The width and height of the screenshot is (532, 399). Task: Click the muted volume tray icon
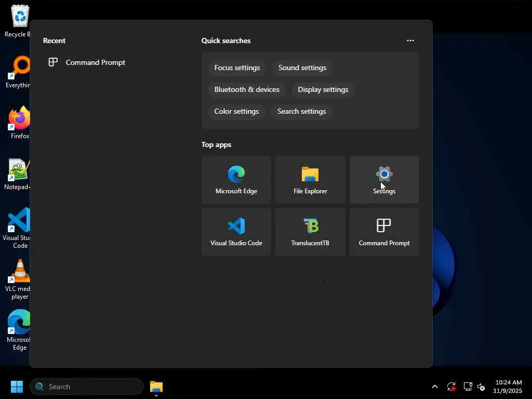[481, 387]
